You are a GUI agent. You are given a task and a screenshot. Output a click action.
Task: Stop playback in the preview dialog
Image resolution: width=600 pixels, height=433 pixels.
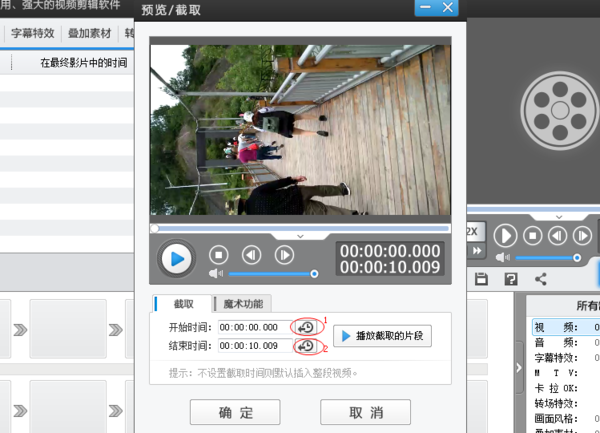(x=221, y=255)
